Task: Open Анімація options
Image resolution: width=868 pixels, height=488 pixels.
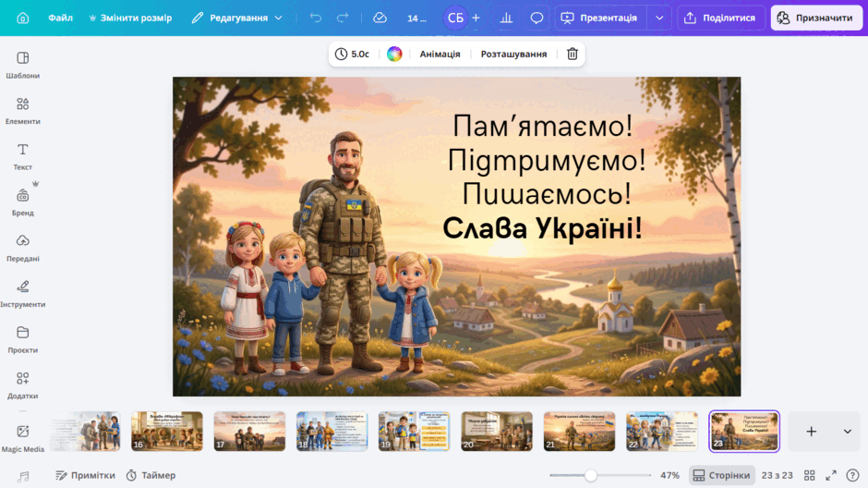Action: tap(440, 54)
